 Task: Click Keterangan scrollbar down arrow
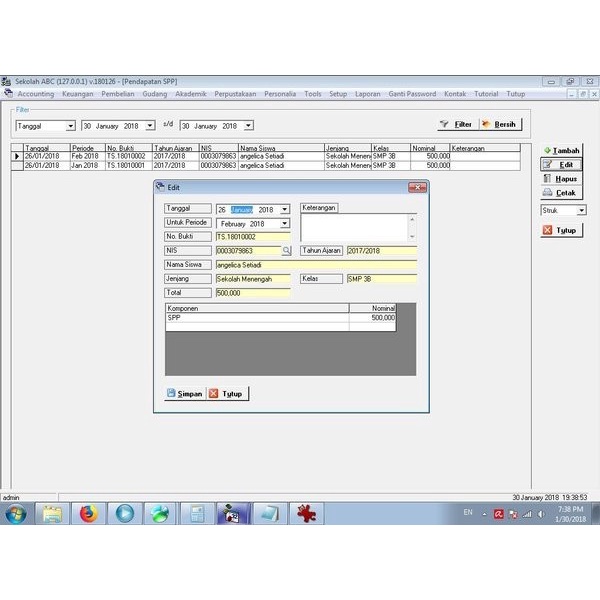[x=412, y=236]
